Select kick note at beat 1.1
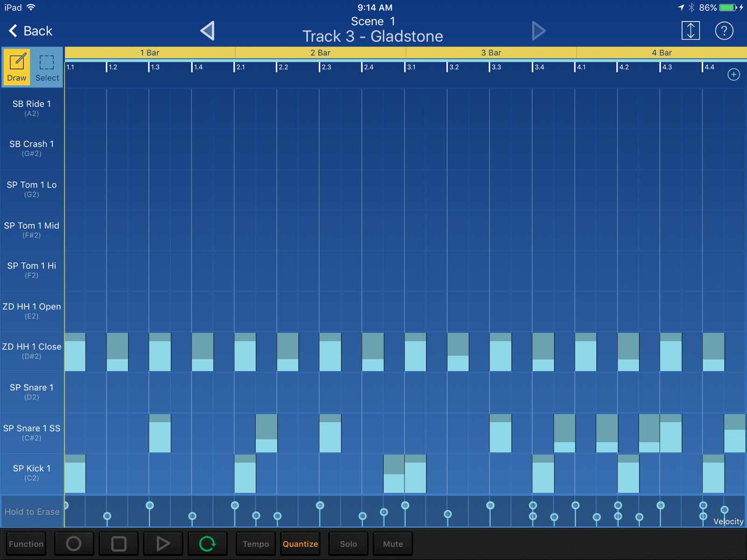 [75, 474]
